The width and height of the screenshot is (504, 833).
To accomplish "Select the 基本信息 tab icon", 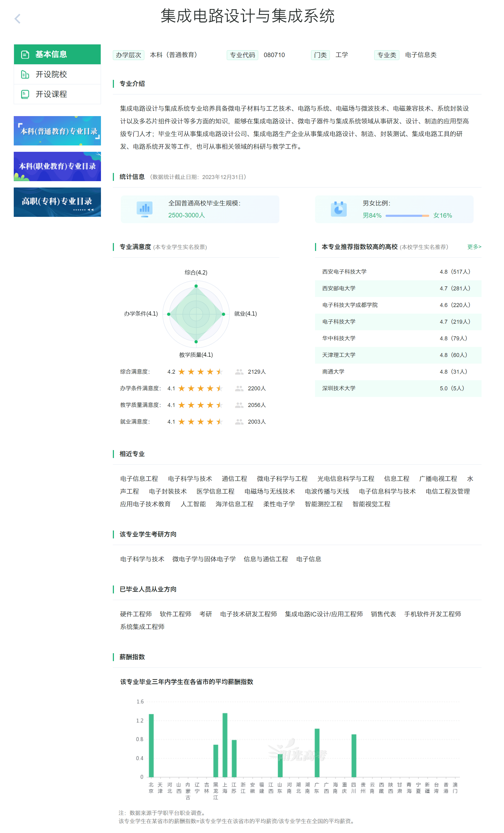I will (25, 54).
